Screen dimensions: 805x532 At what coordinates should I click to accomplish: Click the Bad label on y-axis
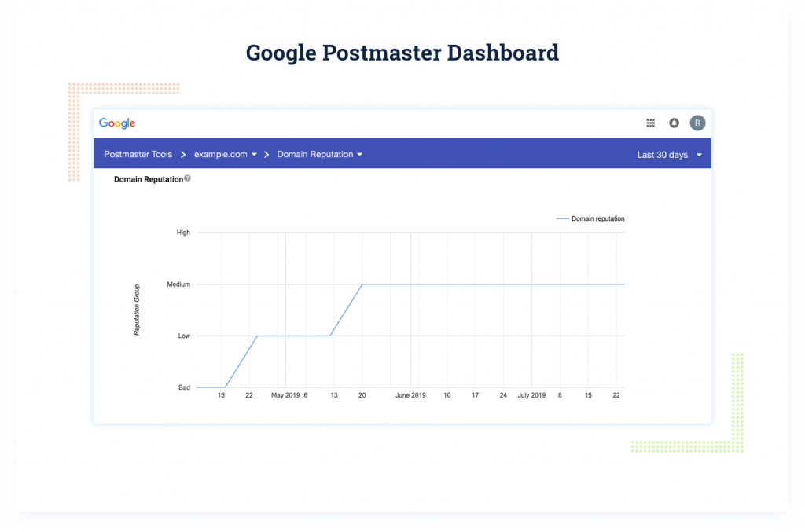(x=183, y=387)
